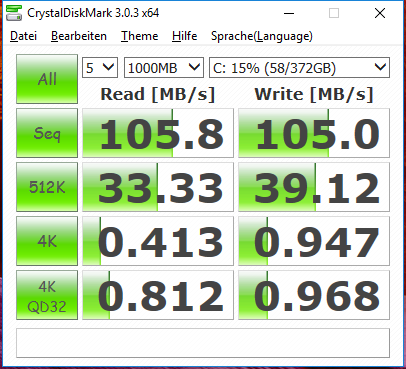Open the drive dropdown showing C: 15%
This screenshot has width=406, height=369.
coord(299,68)
